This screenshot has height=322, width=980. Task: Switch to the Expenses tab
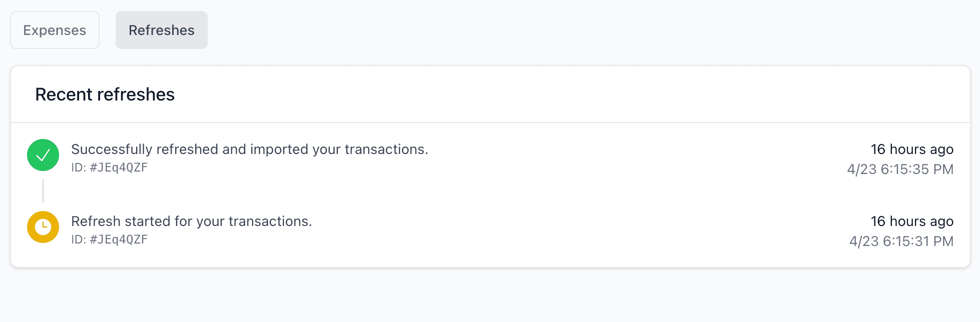[x=55, y=30]
